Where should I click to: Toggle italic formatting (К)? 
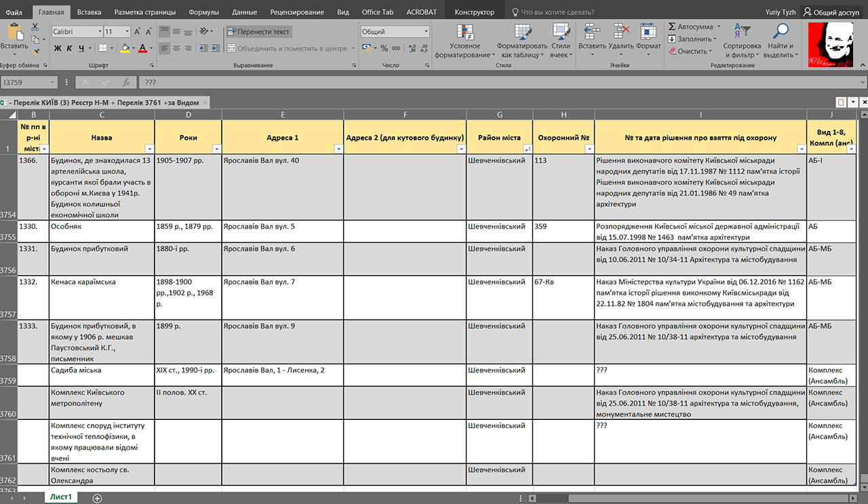(69, 48)
